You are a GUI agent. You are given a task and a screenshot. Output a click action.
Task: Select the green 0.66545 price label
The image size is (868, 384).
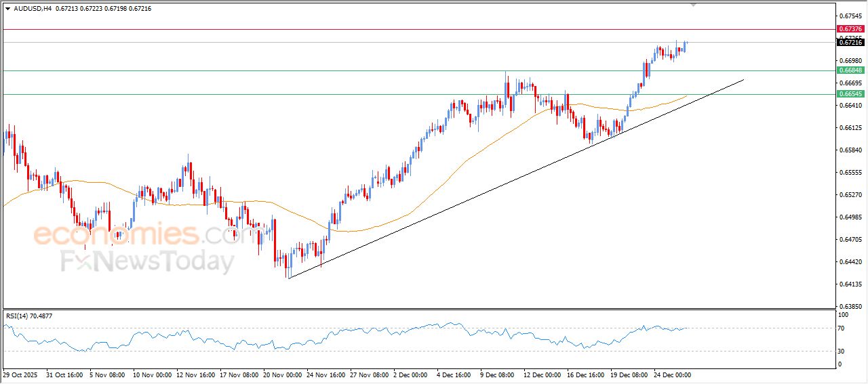pos(850,94)
